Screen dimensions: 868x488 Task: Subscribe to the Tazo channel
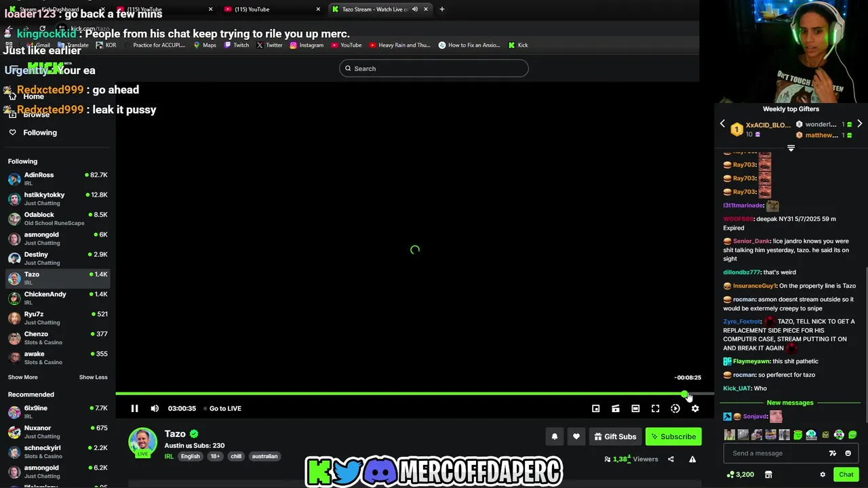point(673,436)
